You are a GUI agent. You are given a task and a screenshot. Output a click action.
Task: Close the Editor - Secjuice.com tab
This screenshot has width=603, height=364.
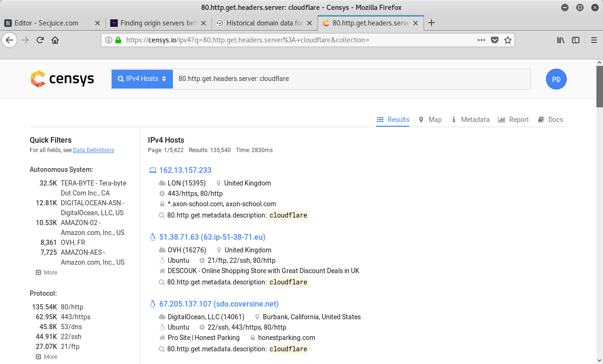[98, 23]
